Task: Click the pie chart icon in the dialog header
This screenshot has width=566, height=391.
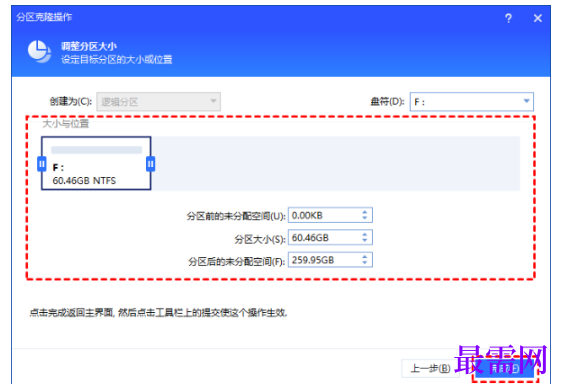Action: pyautogui.click(x=39, y=51)
